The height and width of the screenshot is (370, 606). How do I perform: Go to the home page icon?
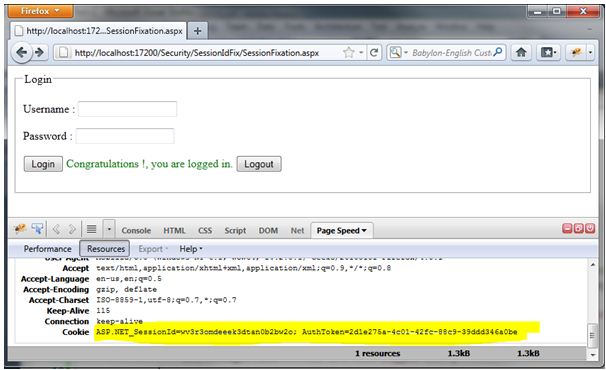[521, 52]
